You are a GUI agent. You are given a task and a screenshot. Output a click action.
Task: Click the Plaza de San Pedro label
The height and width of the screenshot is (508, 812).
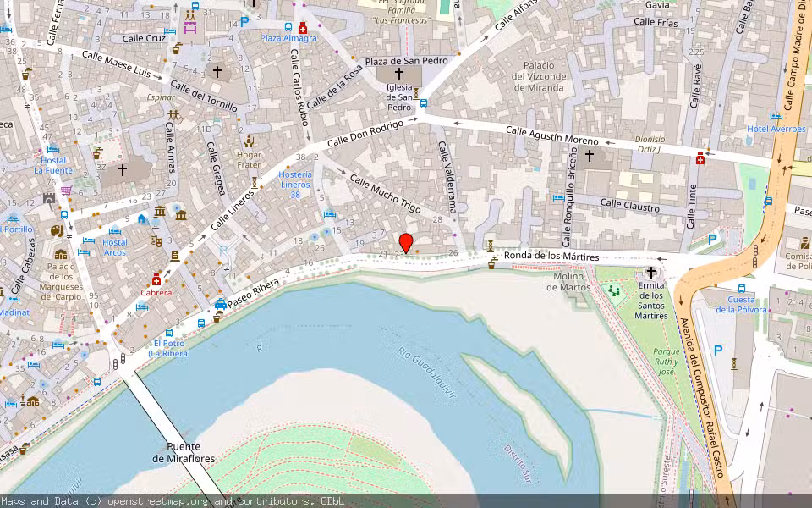(x=407, y=61)
